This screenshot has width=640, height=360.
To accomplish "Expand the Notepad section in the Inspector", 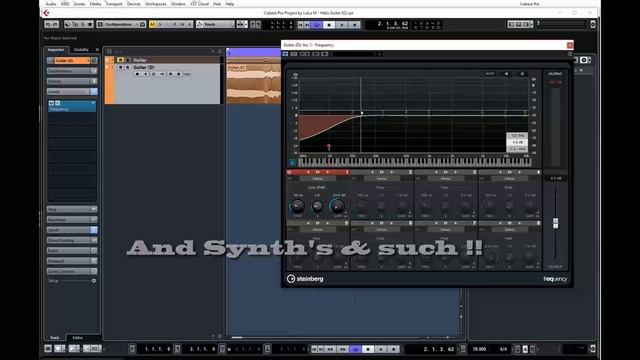I will 72,260.
